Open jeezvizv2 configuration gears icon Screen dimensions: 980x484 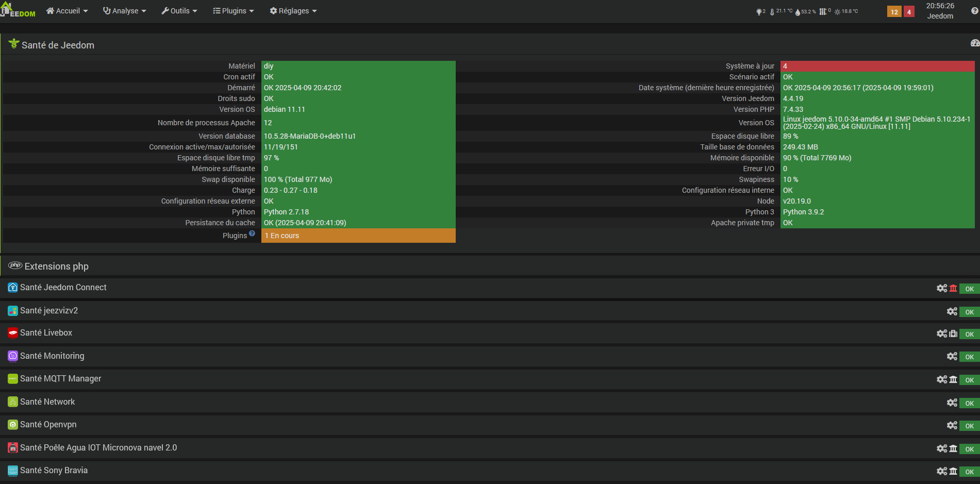(952, 311)
